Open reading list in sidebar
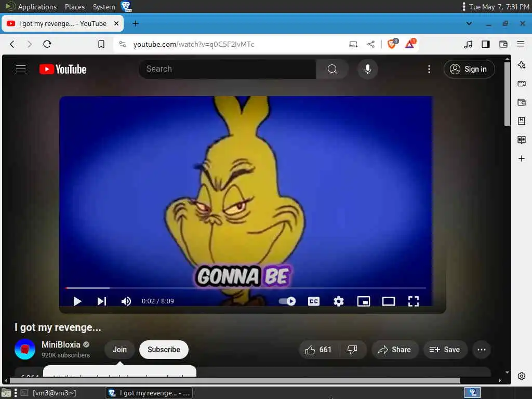 coord(522,140)
